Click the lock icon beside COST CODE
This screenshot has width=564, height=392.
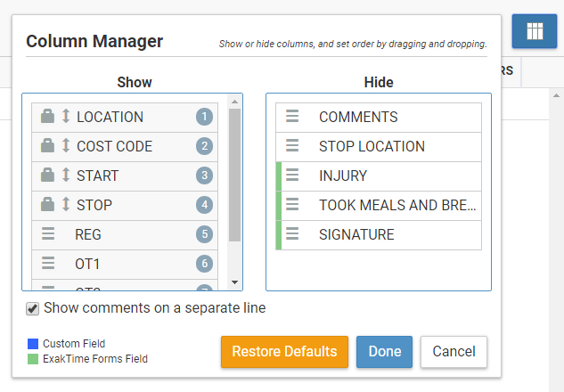coord(48,146)
